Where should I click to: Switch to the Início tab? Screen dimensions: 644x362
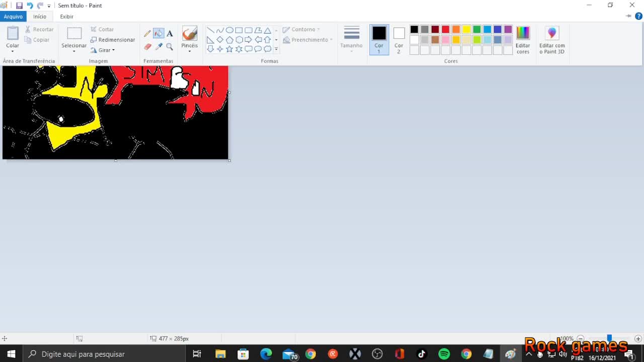[40, 17]
